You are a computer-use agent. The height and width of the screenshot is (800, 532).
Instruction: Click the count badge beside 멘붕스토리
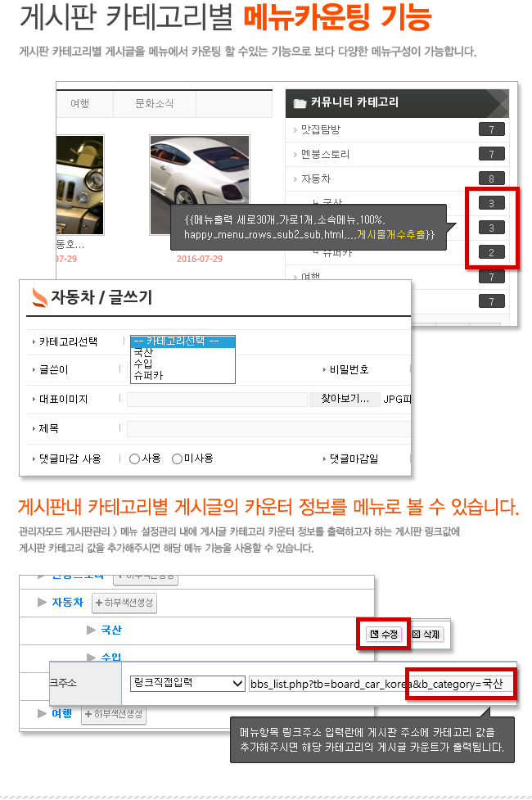click(x=492, y=154)
